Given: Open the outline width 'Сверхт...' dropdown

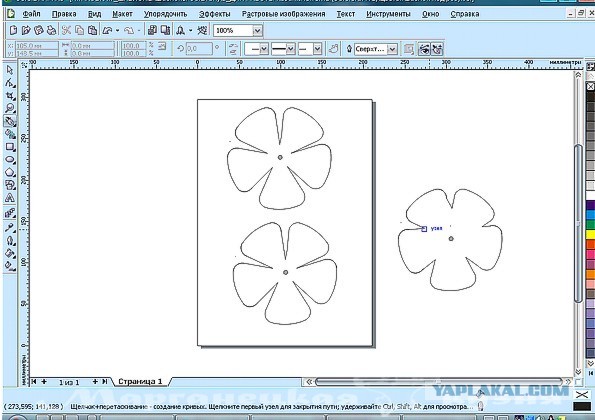Looking at the screenshot, I should click(392, 49).
